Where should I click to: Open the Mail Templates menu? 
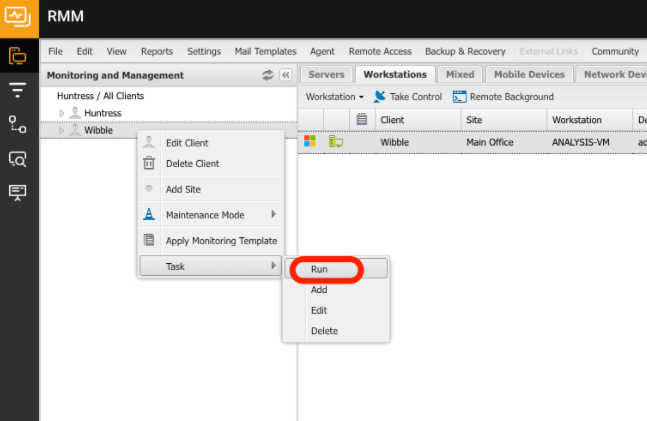coord(265,51)
